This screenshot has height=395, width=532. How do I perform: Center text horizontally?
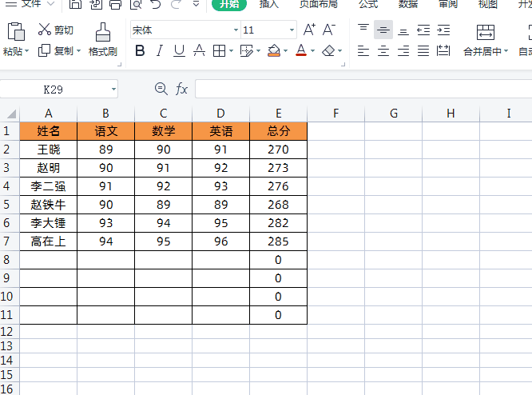(383, 51)
